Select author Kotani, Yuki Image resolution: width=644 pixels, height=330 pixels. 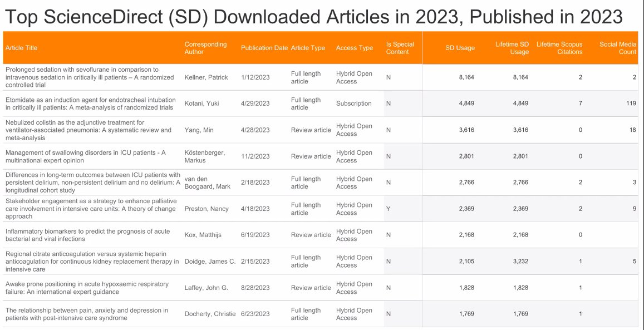point(201,104)
